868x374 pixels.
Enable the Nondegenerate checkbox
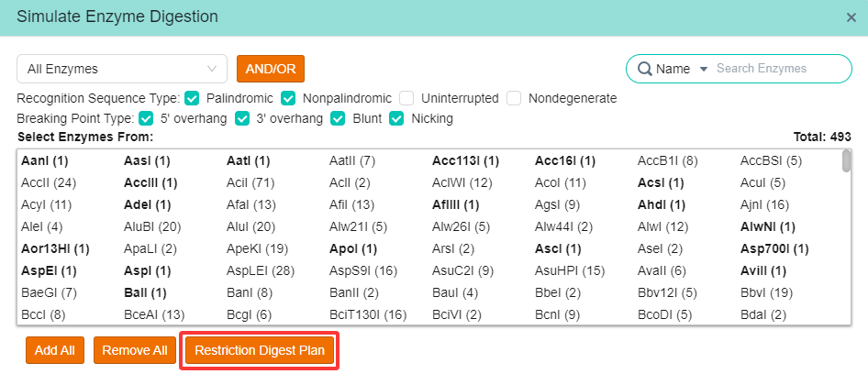[514, 98]
